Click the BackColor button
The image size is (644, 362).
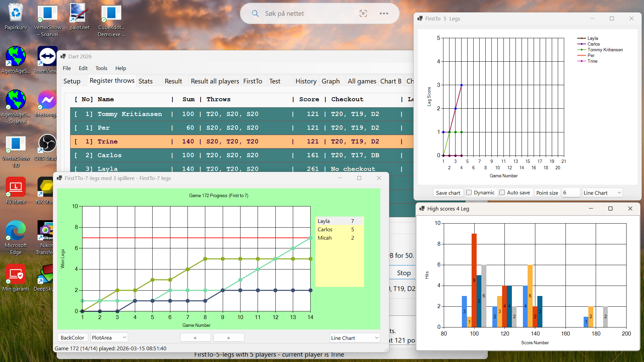pos(72,338)
